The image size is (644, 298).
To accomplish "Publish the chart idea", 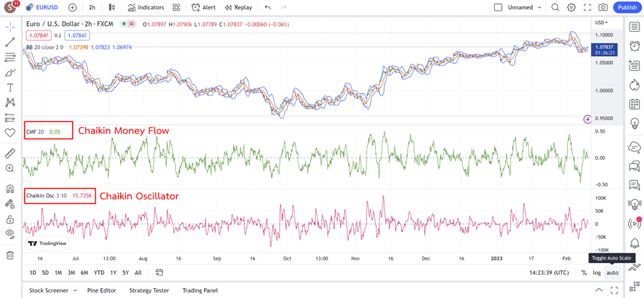I will coord(627,7).
